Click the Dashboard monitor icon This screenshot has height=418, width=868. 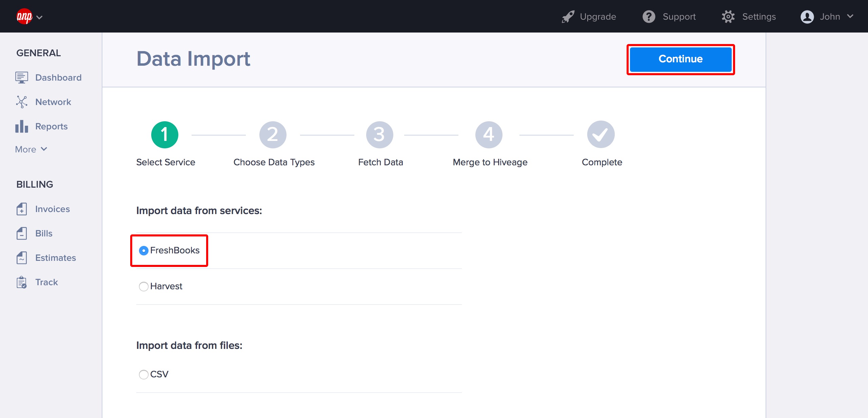pos(21,78)
